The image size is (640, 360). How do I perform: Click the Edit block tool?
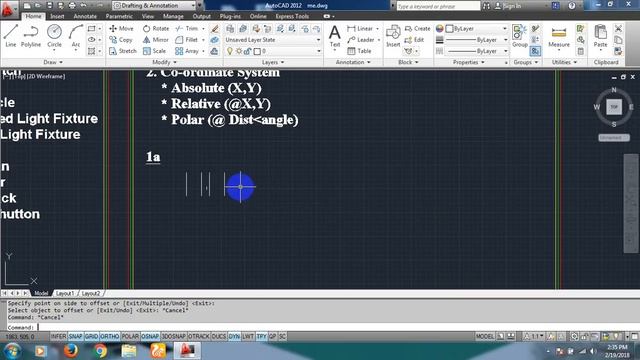(414, 40)
